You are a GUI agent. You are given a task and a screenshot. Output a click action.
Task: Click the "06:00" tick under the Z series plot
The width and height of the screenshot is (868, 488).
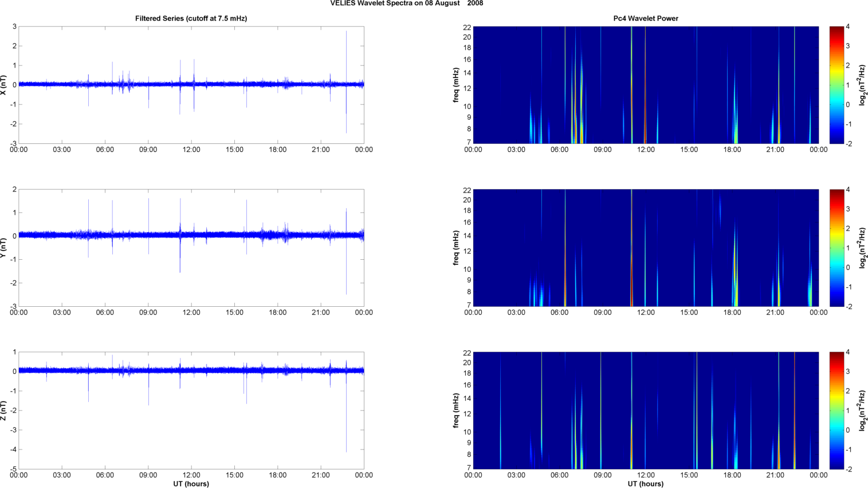click(105, 475)
